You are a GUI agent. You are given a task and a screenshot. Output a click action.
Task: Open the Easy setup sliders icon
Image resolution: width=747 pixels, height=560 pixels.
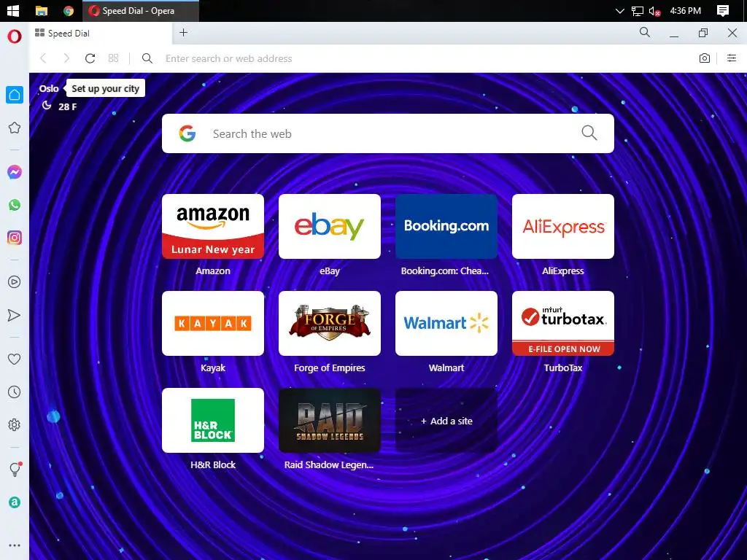pos(731,58)
